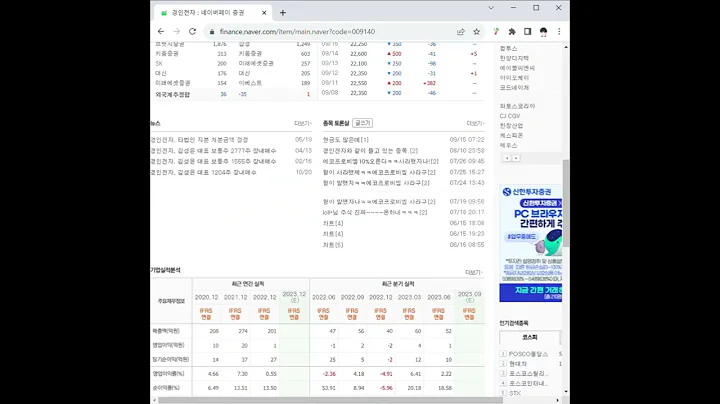Viewport: 720px width, 404px height.
Task: Open 현대차 in popular searches
Action: 518,364
